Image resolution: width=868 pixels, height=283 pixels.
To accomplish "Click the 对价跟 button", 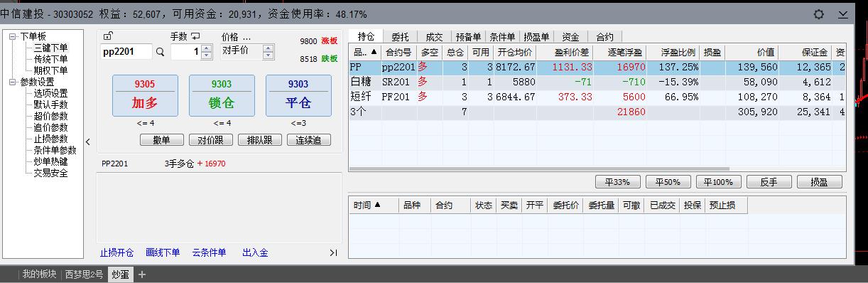I will 210,140.
